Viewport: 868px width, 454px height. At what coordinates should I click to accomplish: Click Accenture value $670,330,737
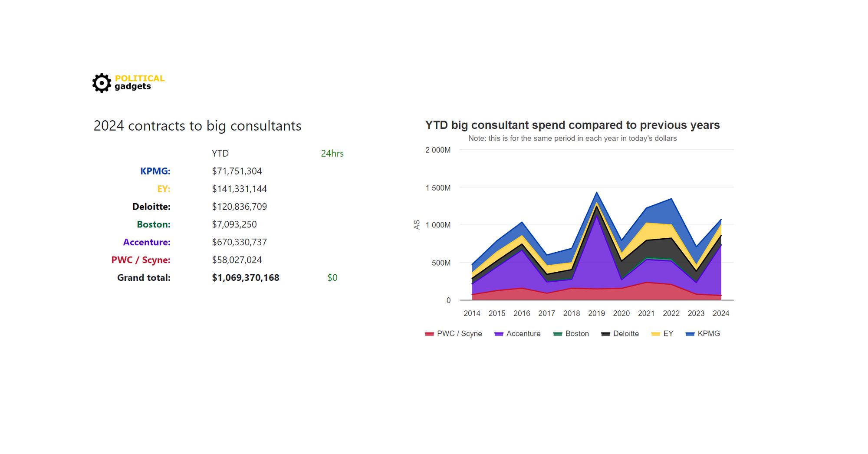pyautogui.click(x=240, y=242)
